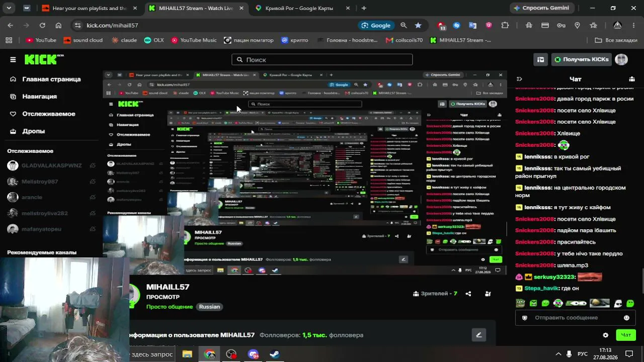Click the Просто общение category link

pos(170,307)
